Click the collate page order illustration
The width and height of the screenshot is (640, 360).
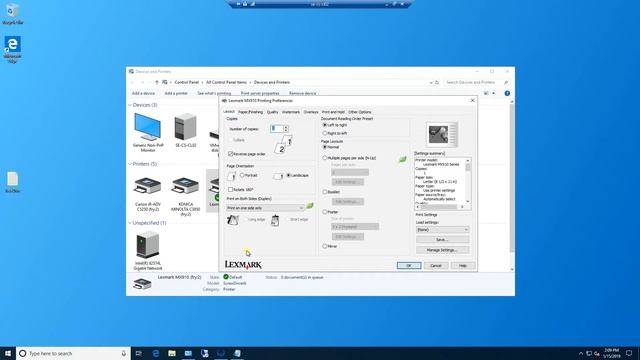pyautogui.click(x=284, y=144)
